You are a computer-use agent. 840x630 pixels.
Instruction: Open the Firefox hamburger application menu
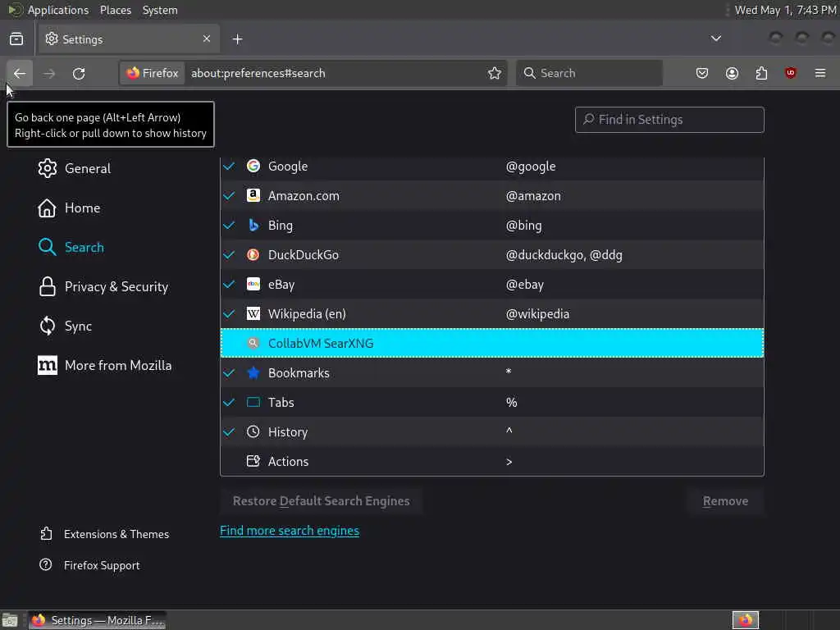[x=820, y=73]
